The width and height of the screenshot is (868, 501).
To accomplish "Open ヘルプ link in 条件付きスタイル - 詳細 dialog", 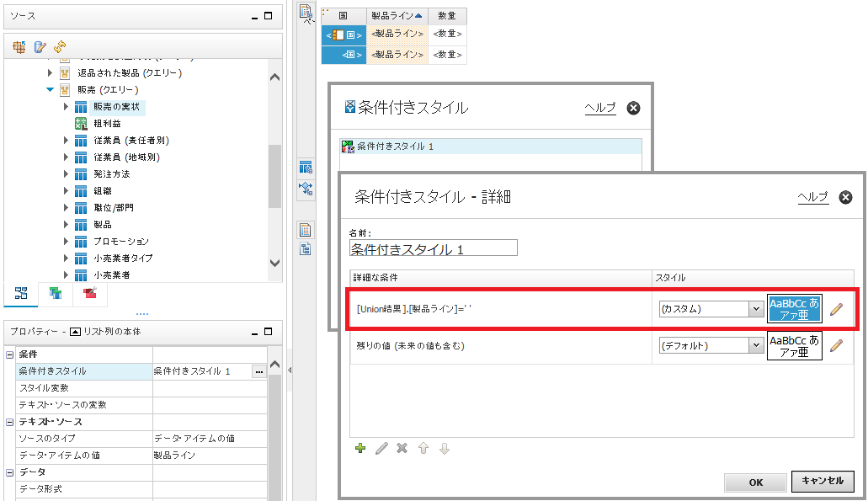I will [813, 197].
